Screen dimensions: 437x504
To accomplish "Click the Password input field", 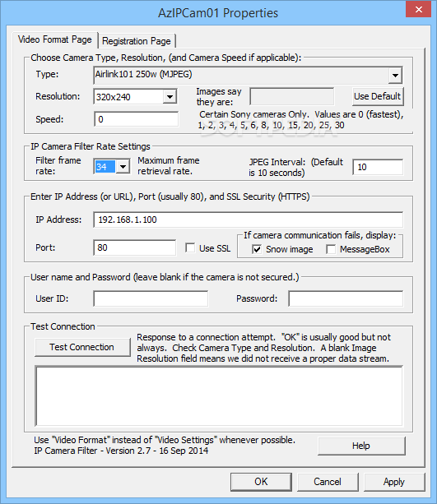I will tap(346, 298).
